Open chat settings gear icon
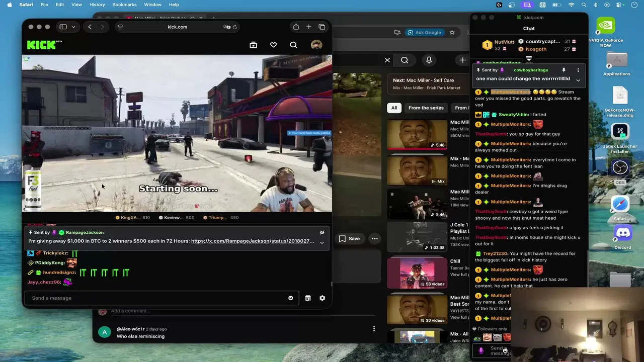This screenshot has width=644, height=362. 322,298
